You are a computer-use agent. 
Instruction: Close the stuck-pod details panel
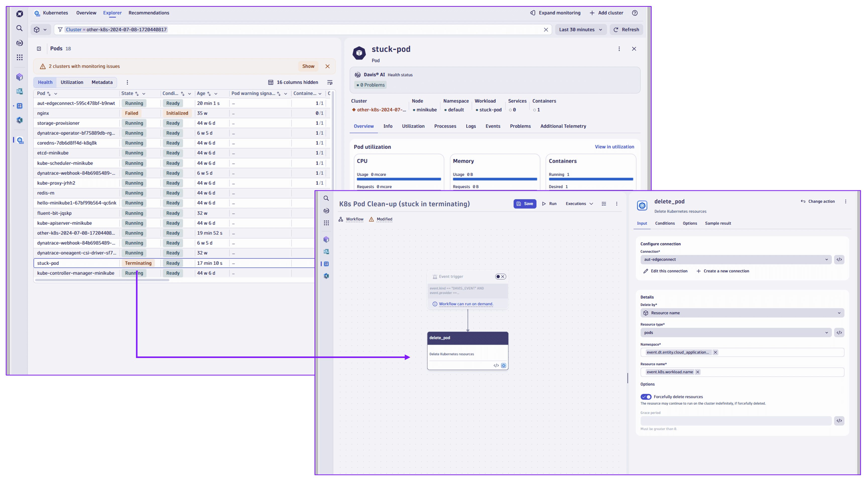tap(634, 49)
